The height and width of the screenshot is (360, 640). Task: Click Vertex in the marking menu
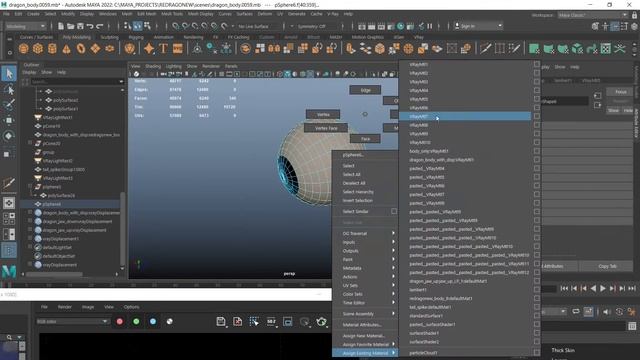click(323, 114)
